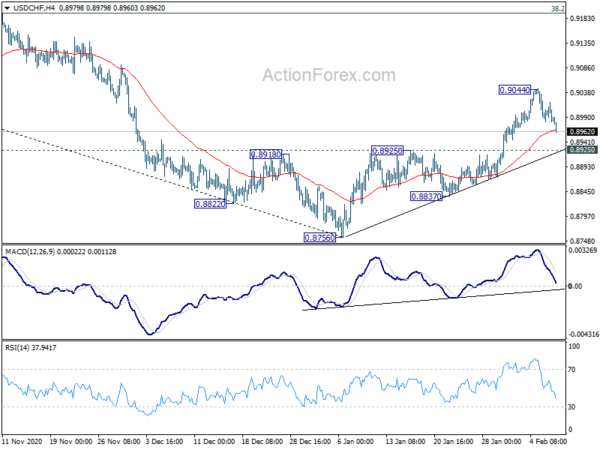This screenshot has width=600, height=450.
Task: Click the 0.89180 price label
Action: [266, 154]
